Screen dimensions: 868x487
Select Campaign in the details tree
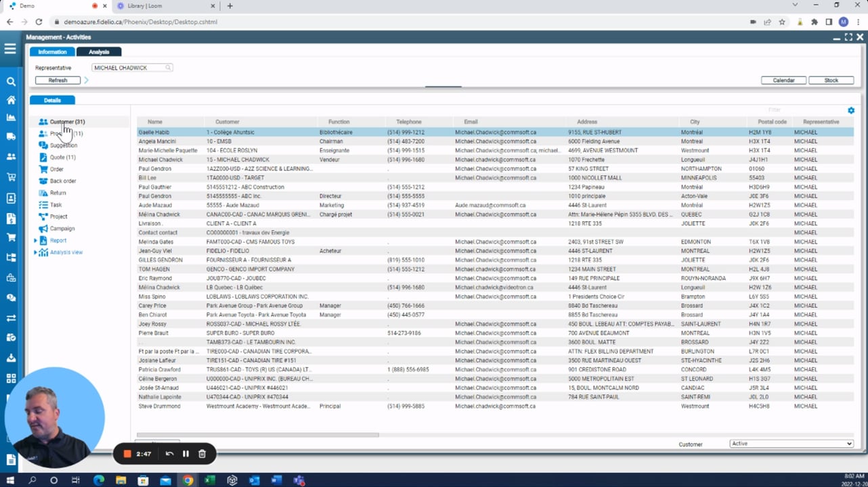[62, 229]
